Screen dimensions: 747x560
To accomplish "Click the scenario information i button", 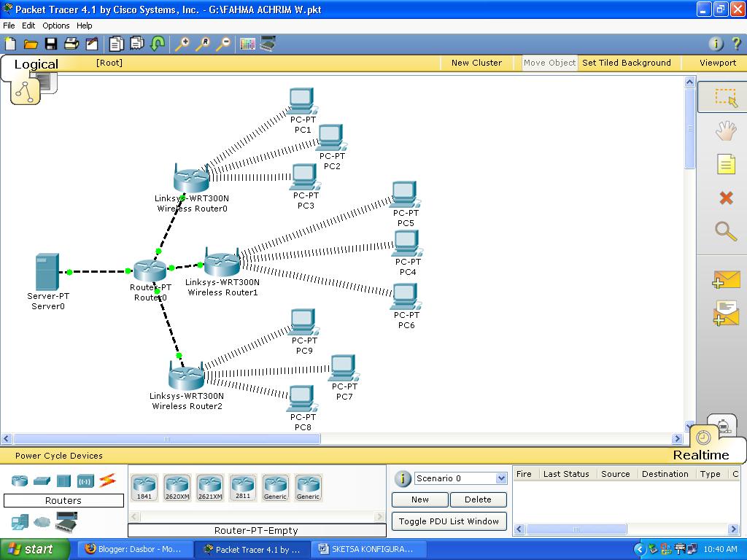I will [403, 478].
